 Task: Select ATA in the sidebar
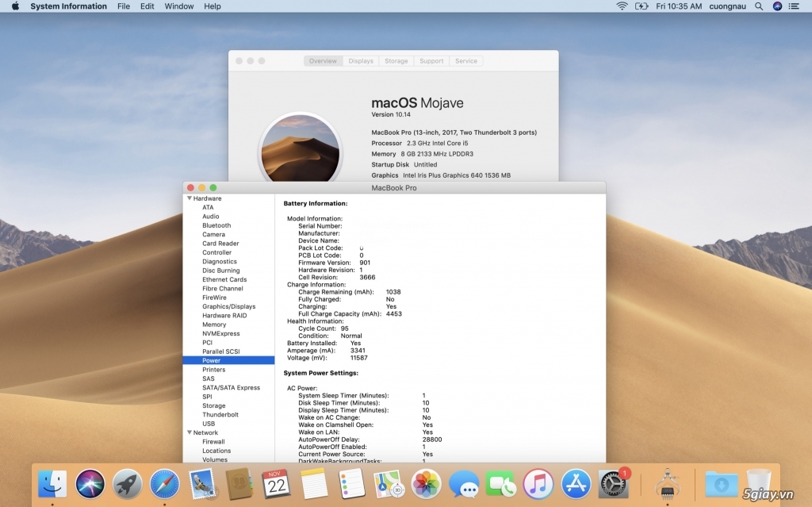click(x=208, y=207)
